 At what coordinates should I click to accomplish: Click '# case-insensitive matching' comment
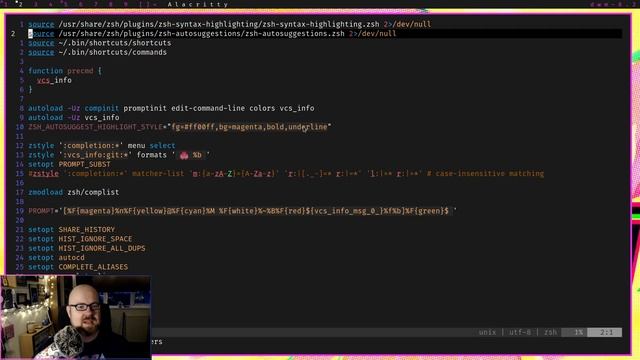pos(485,173)
